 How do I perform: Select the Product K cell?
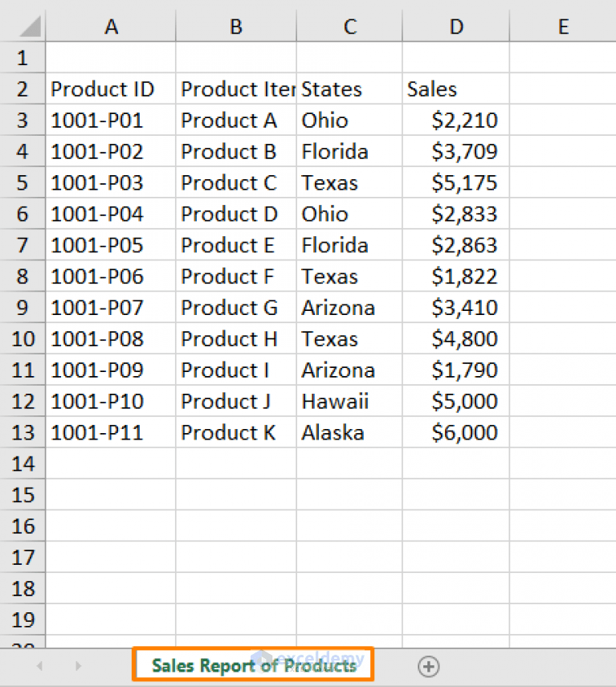[x=235, y=432]
